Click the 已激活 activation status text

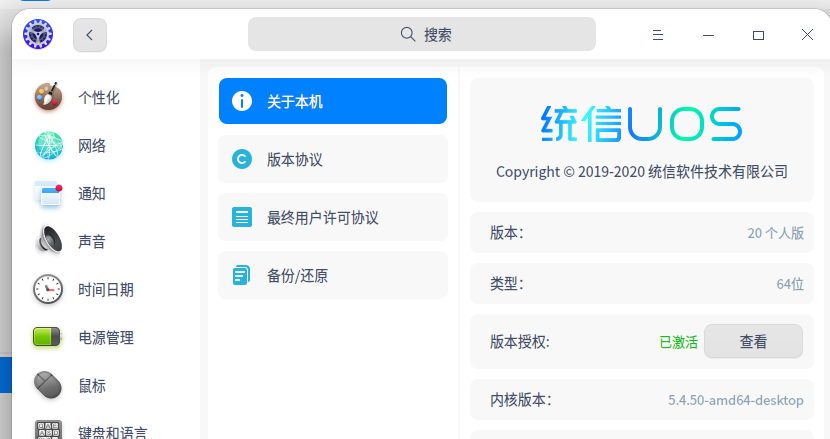678,342
